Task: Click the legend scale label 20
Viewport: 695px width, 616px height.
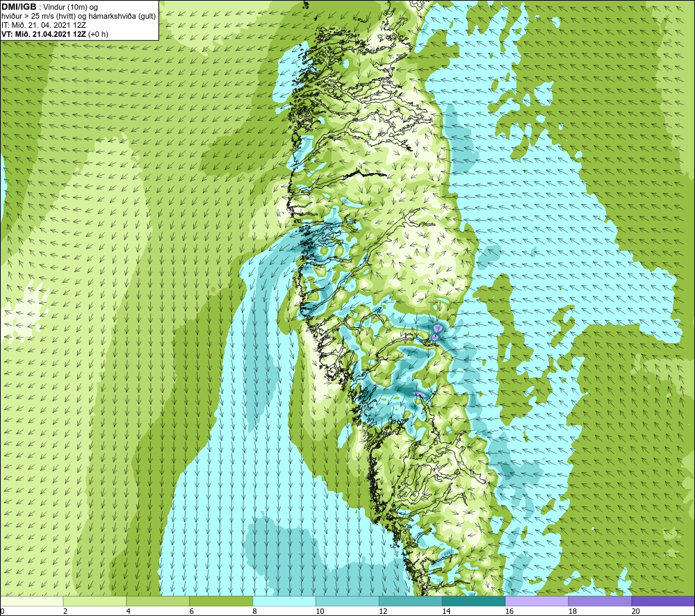Action: pos(636,612)
